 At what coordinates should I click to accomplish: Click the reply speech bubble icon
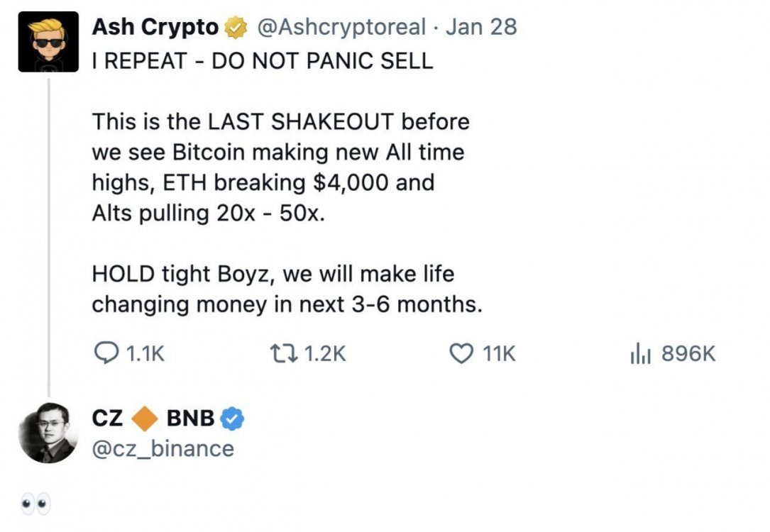[x=106, y=353]
